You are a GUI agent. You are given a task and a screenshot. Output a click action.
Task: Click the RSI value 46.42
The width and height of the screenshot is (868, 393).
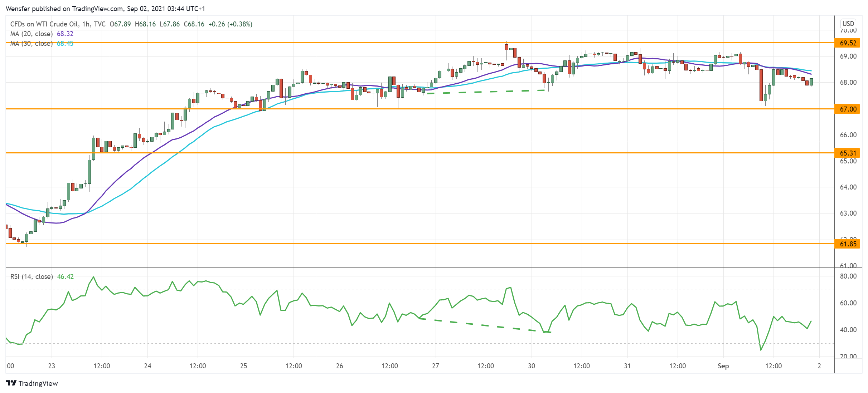point(66,276)
